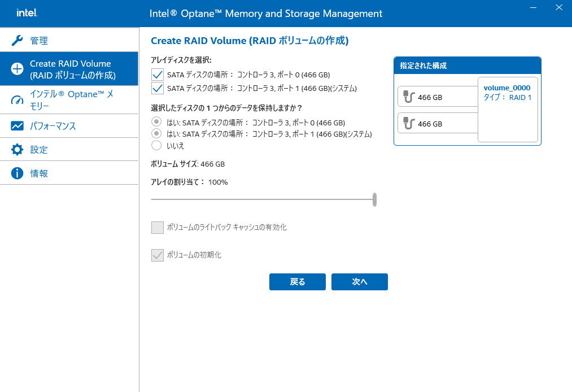Viewport: 572px width, 392px height.
Task: Select はい: port 0 keep-data radio button
Action: tap(156, 121)
